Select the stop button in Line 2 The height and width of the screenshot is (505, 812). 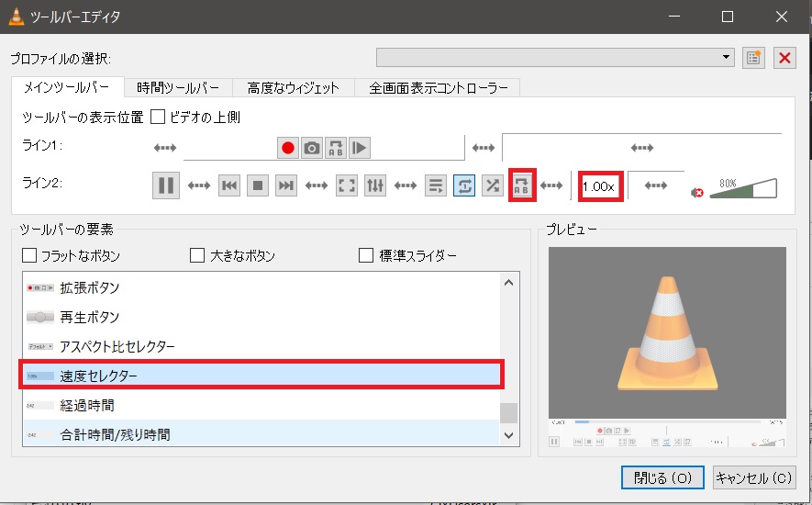pos(258,185)
